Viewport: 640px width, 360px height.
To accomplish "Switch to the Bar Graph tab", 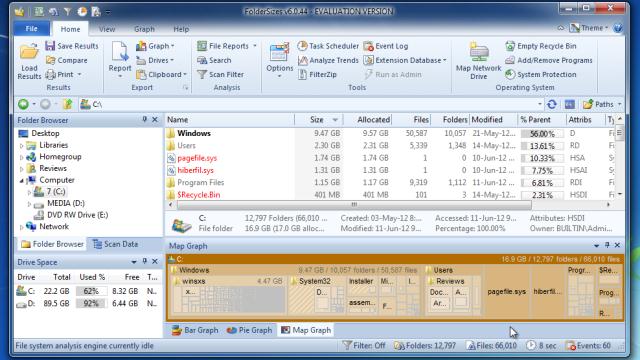I will click(x=195, y=330).
